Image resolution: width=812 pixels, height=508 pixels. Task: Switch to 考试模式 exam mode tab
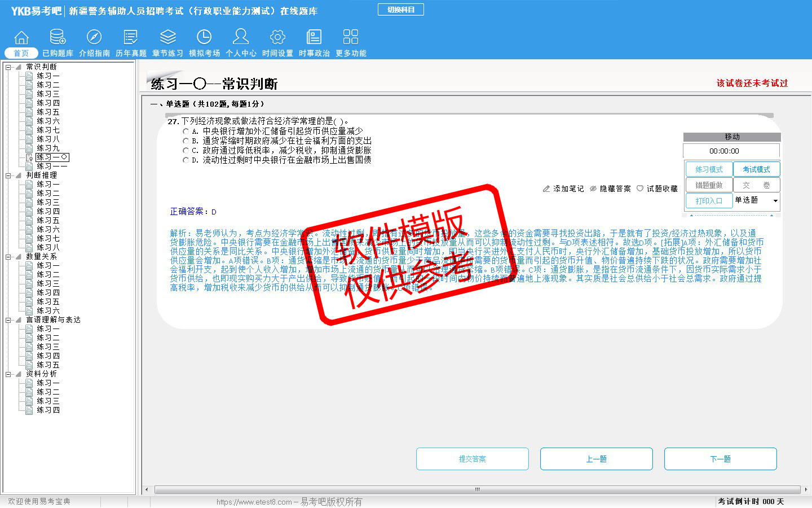click(x=756, y=169)
